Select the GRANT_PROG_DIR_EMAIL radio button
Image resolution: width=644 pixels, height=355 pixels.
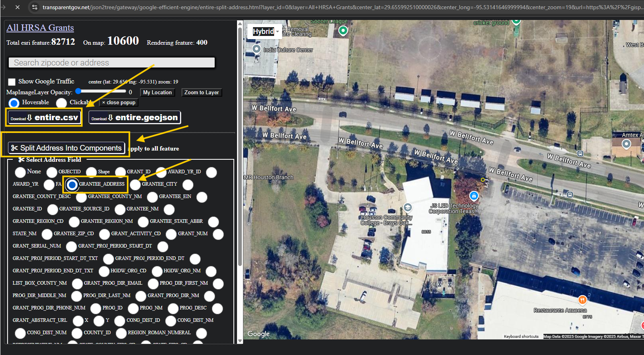click(x=77, y=284)
